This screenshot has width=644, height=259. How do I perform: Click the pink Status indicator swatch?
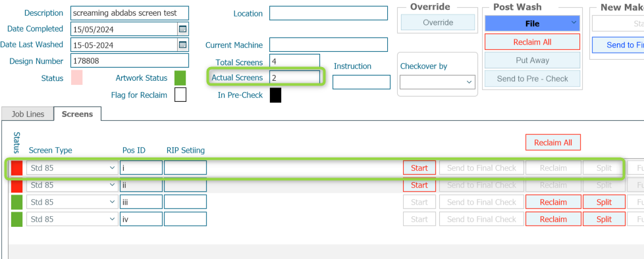coord(77,78)
